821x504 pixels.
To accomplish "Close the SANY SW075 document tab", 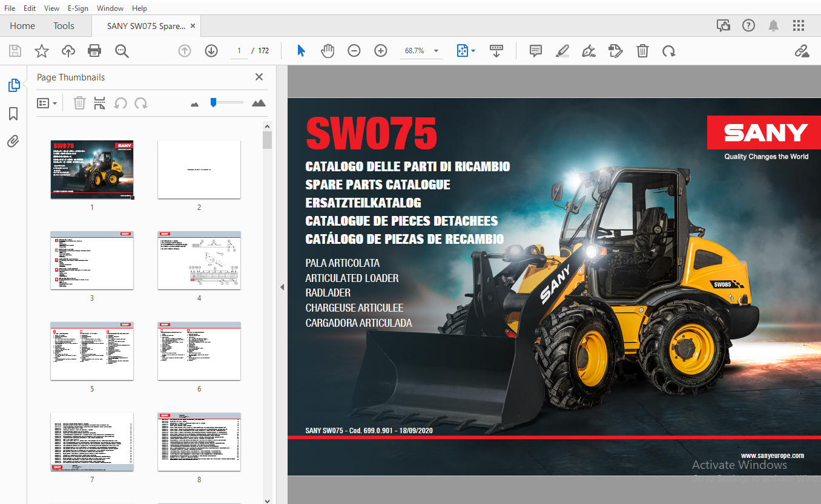I will coord(193,26).
